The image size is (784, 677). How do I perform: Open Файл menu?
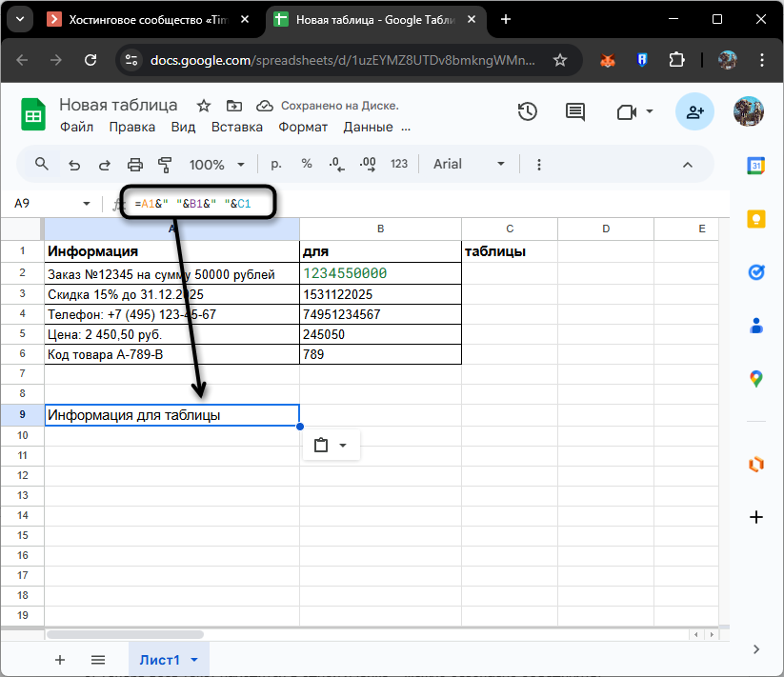[x=76, y=127]
